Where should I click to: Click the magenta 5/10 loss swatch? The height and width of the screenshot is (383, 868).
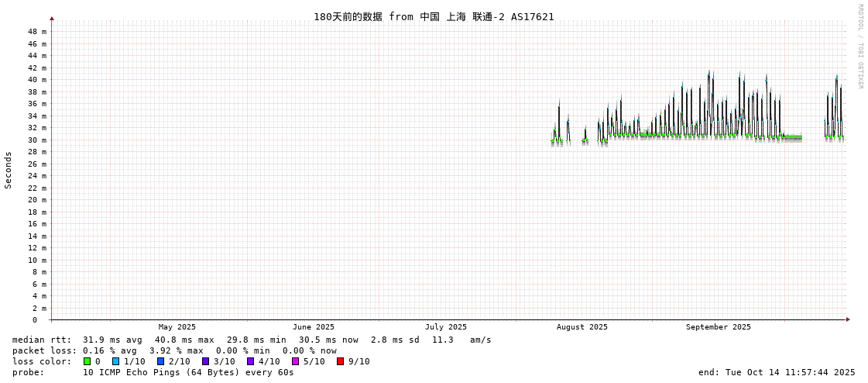295,361
